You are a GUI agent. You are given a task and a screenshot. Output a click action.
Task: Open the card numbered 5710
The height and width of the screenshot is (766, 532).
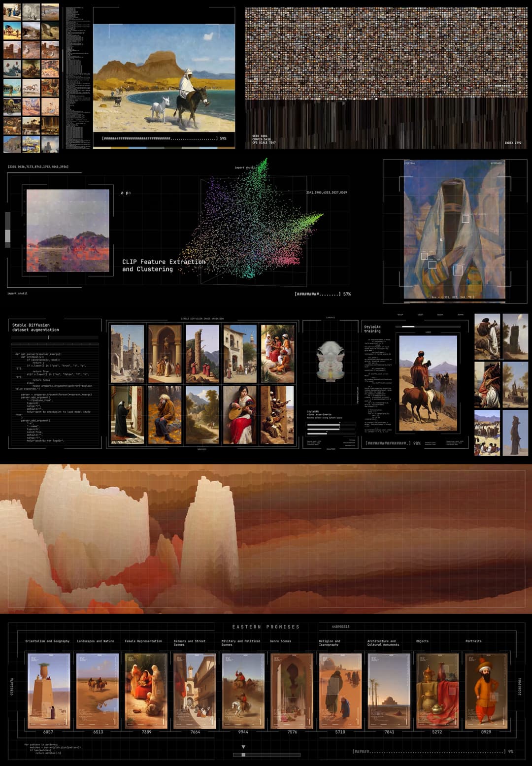[340, 691]
